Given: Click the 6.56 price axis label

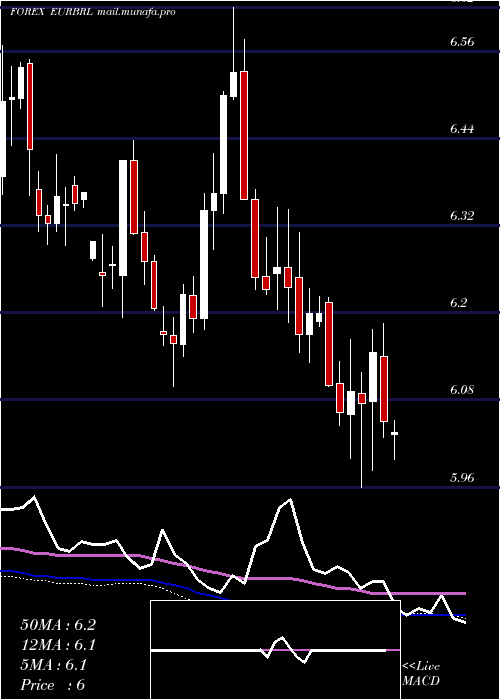Looking at the screenshot, I should (x=462, y=42).
